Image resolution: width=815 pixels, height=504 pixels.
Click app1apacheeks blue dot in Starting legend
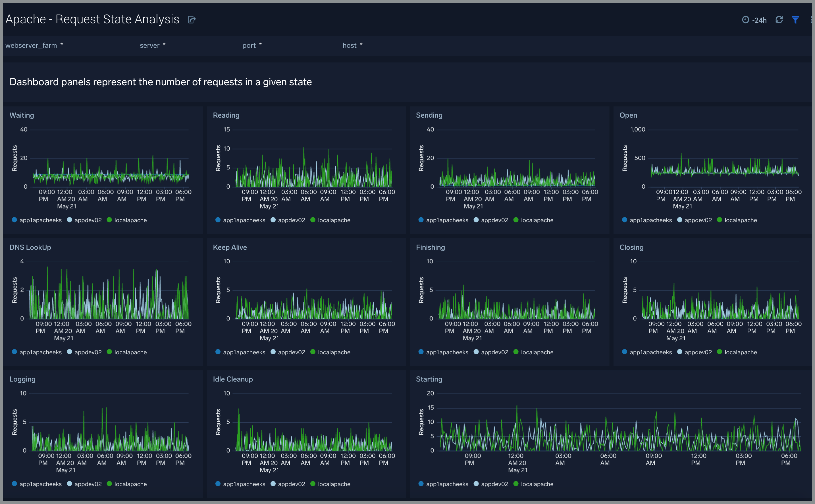tap(421, 484)
